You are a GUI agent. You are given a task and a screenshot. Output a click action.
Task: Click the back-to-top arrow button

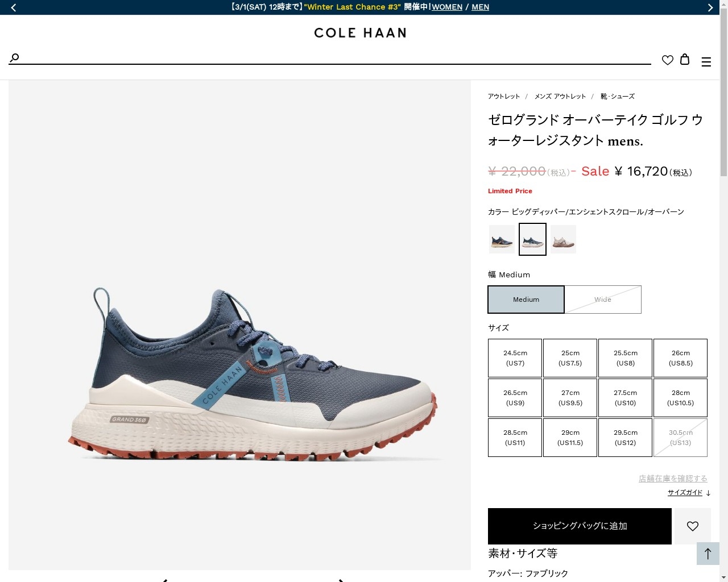click(x=708, y=554)
